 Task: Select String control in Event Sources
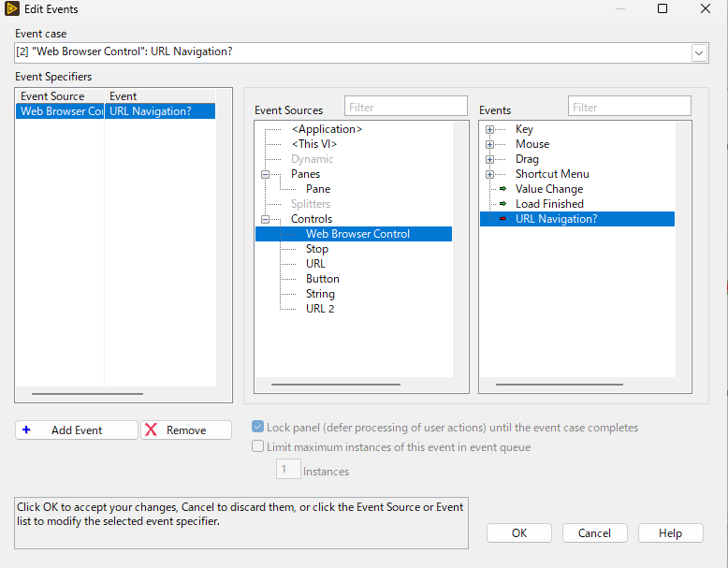click(320, 294)
